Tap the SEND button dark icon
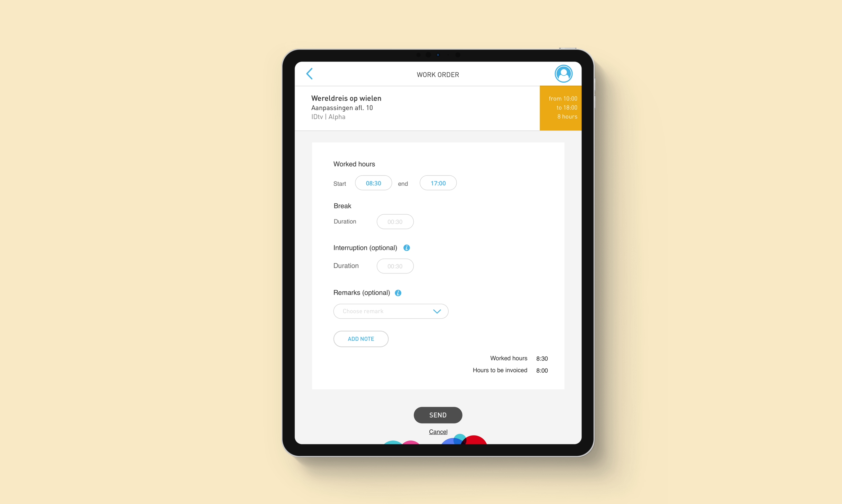 tap(438, 414)
